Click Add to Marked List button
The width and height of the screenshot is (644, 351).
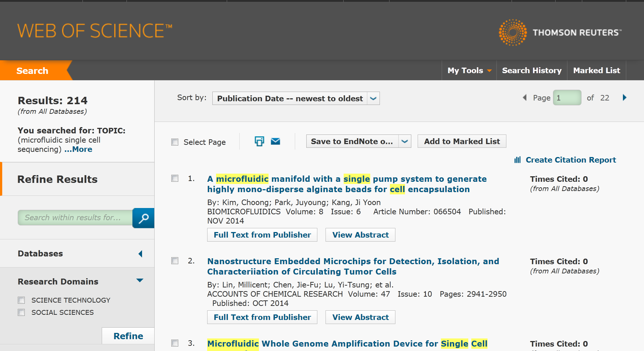pos(462,142)
